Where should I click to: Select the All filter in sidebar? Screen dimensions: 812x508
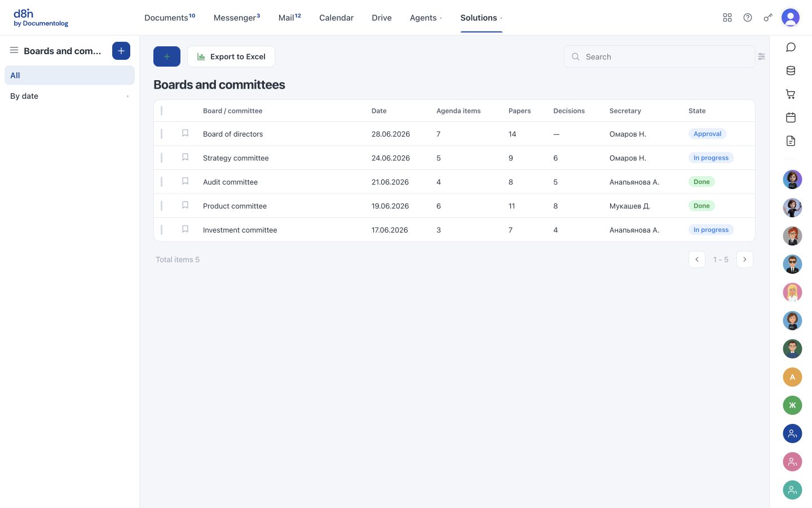point(69,75)
